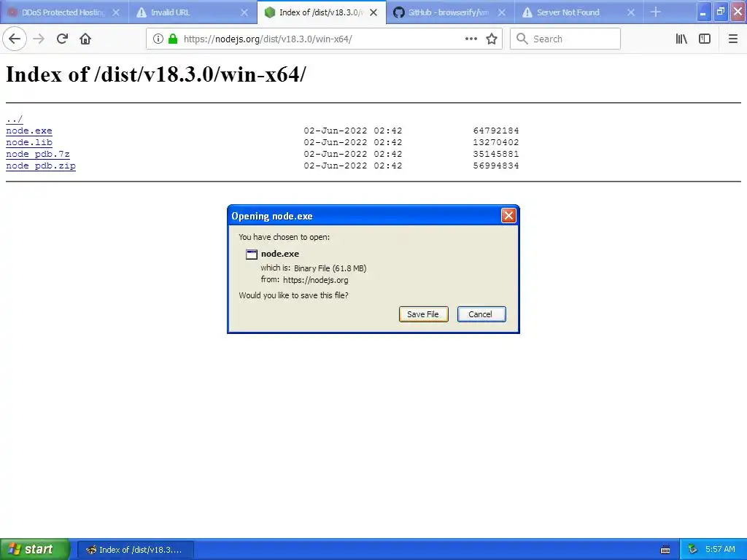Restore down the Firefox window
Image resolution: width=747 pixels, height=560 pixels.
720,12
